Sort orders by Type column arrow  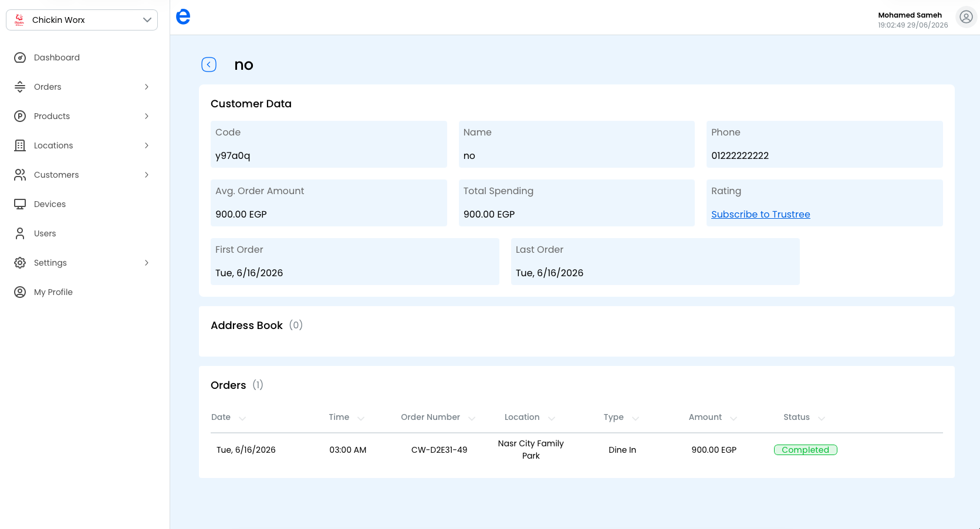636,418
